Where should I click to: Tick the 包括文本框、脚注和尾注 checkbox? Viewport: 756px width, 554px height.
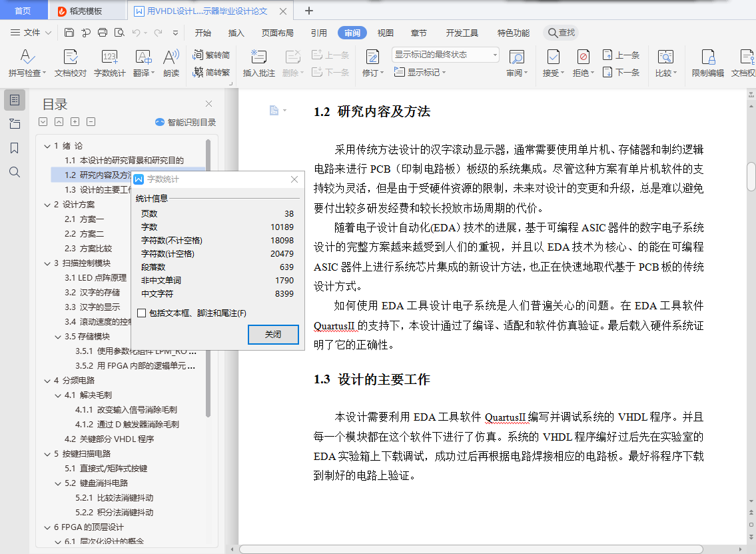(x=142, y=313)
